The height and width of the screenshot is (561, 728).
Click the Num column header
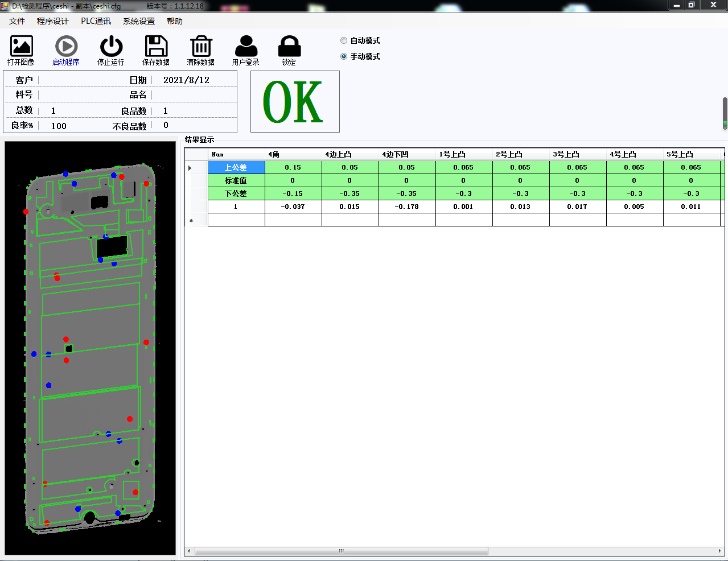click(236, 154)
